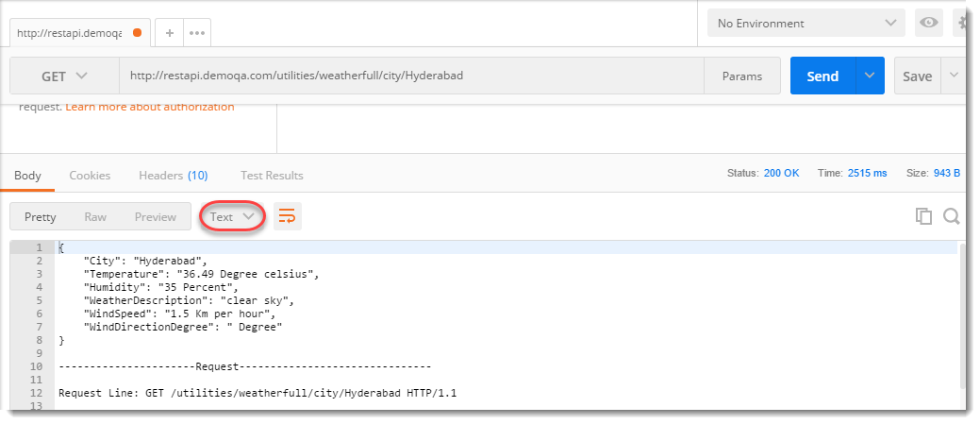Open the Text format dropdown
The width and height of the screenshot is (980, 424).
point(232,217)
